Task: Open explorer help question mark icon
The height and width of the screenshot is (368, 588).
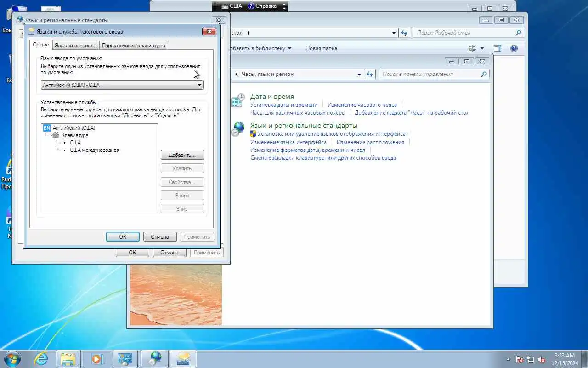Action: (514, 48)
